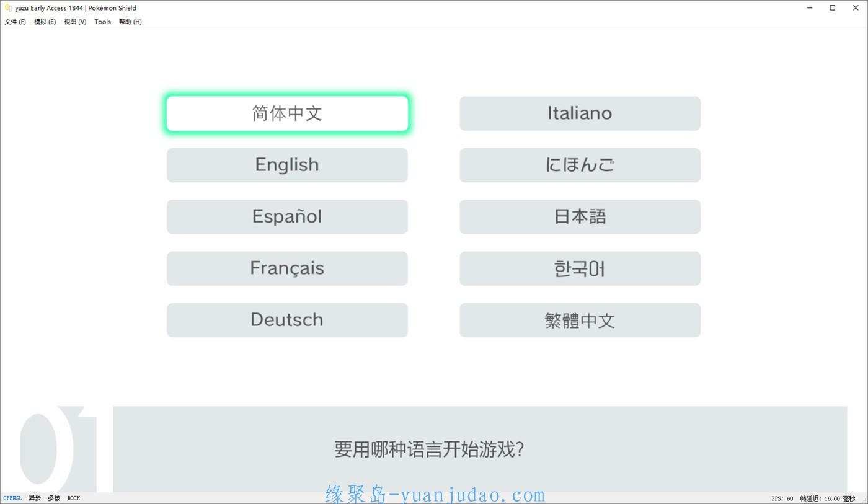Pick the 한국어 Korean language button
The height and width of the screenshot is (504, 868).
tap(580, 268)
